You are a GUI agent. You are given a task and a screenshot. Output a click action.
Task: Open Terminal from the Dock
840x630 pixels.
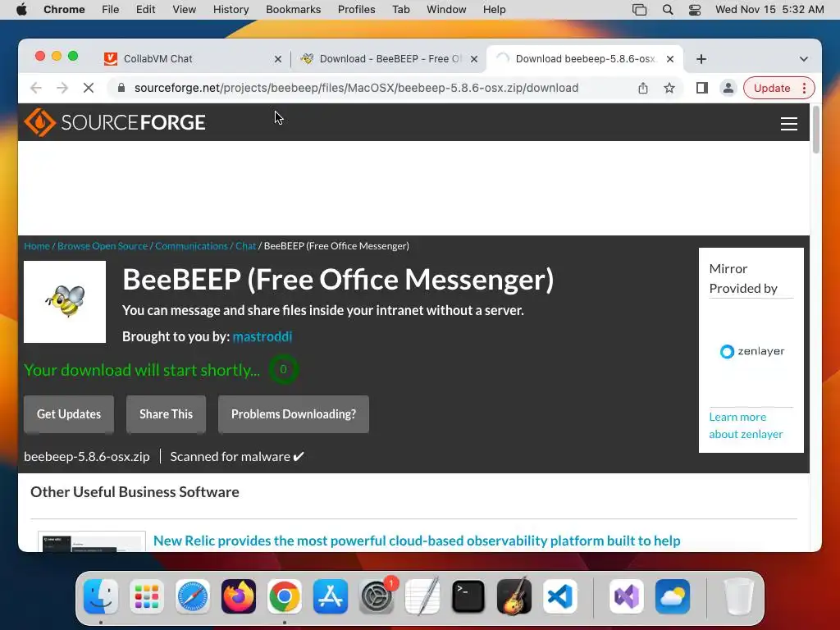point(468,596)
